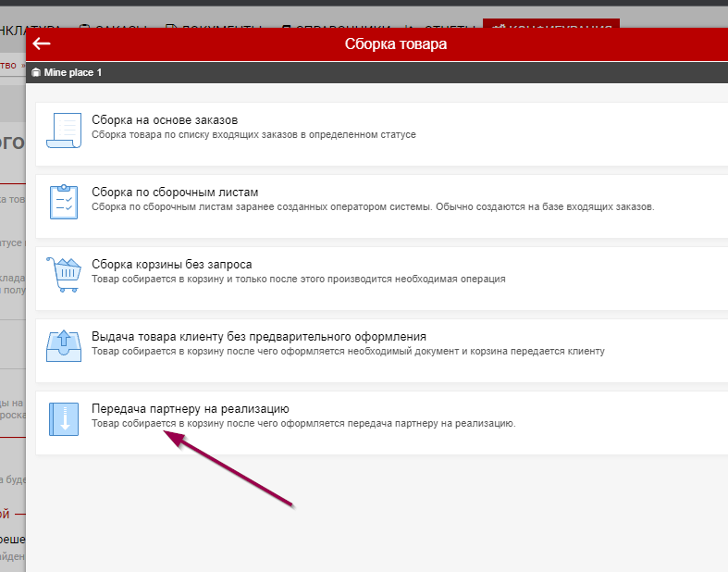Select 'Передача партнеру на реализацию'

pyautogui.click(x=191, y=408)
